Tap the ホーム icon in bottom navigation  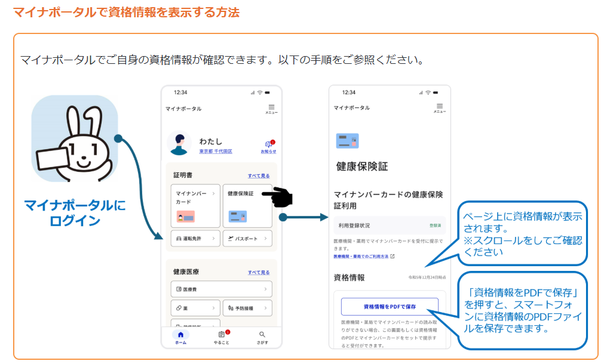tap(180, 337)
